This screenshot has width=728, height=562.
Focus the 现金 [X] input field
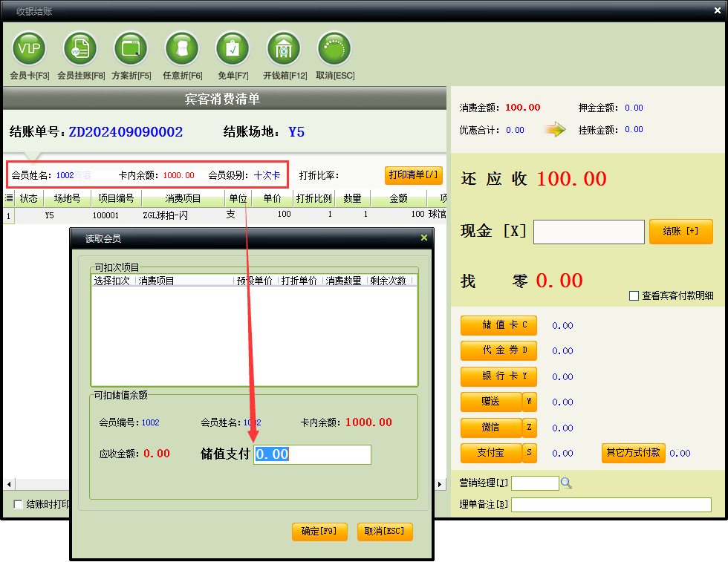click(x=588, y=232)
